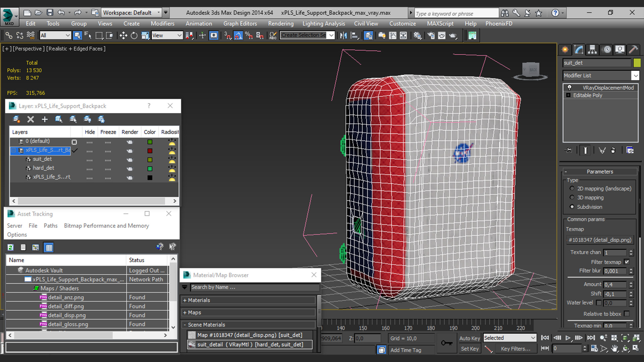Screen dimensions: 644x362
Task: Choose the Select and Rotate tool
Action: 134,35
